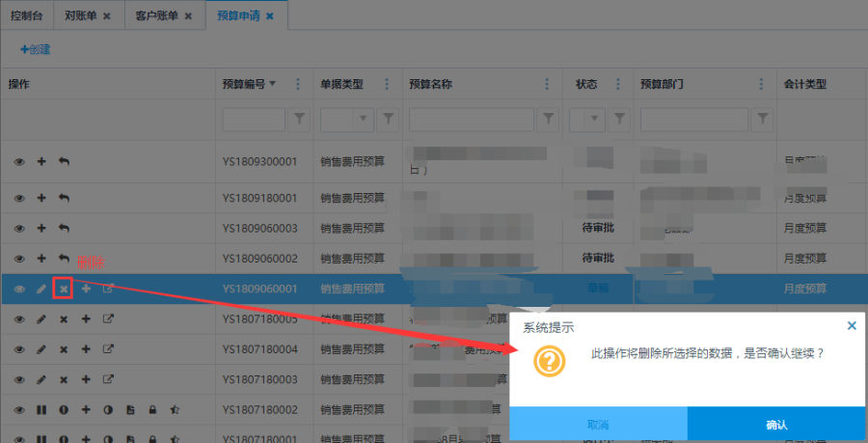
Task: Click the eye view icon for YS1809060002
Action: point(19,259)
